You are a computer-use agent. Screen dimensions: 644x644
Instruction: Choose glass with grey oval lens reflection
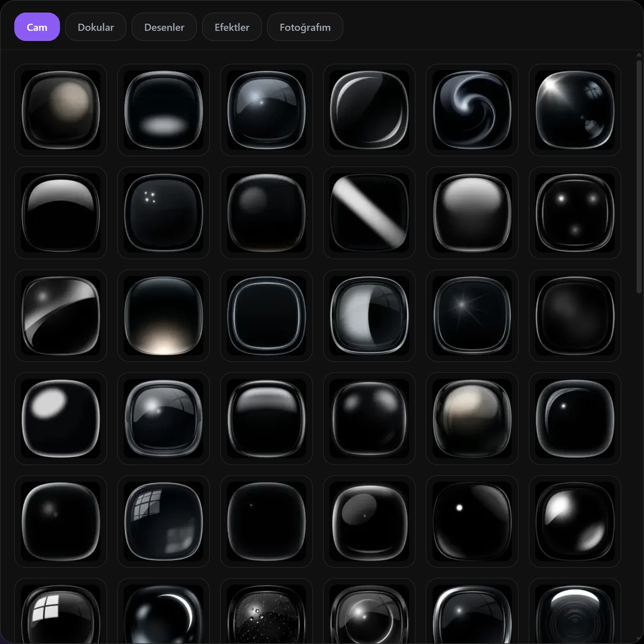369,521
